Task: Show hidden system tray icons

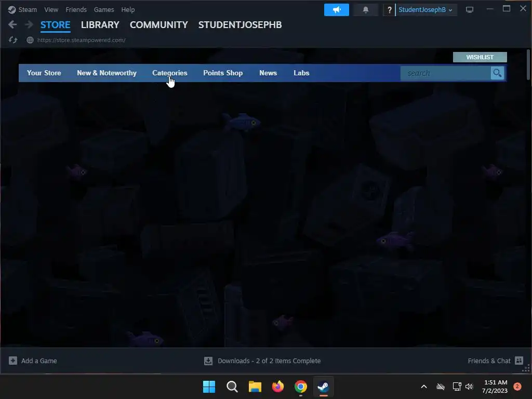Action: [424, 387]
